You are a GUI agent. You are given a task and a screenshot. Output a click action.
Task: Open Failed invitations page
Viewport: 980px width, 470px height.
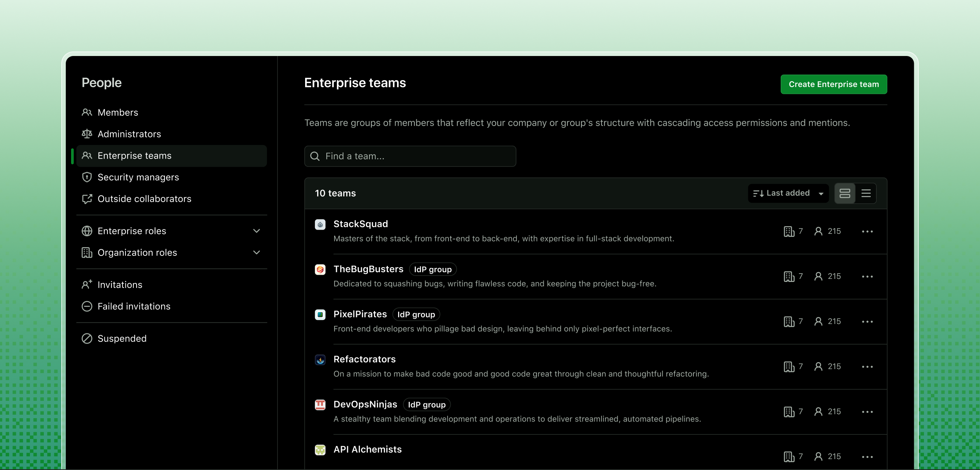tap(171, 306)
